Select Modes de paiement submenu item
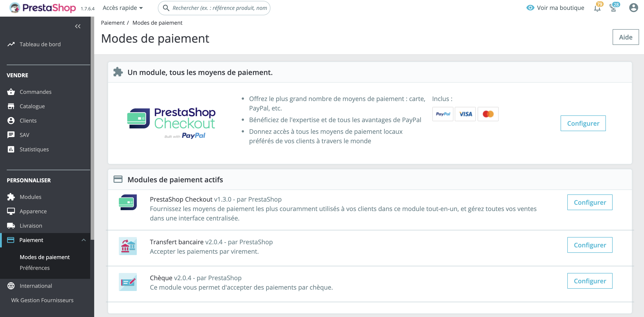This screenshot has height=317, width=644. [45, 257]
